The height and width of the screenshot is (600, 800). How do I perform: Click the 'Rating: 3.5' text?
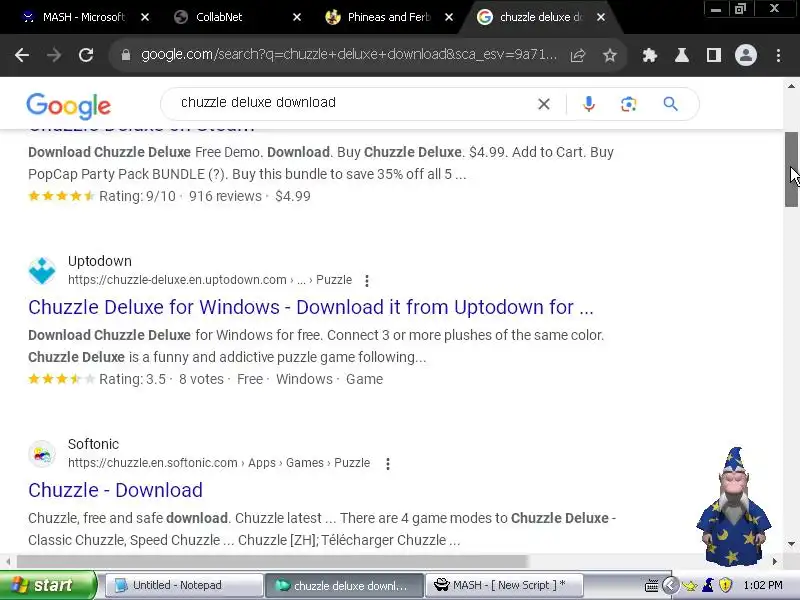(132, 379)
